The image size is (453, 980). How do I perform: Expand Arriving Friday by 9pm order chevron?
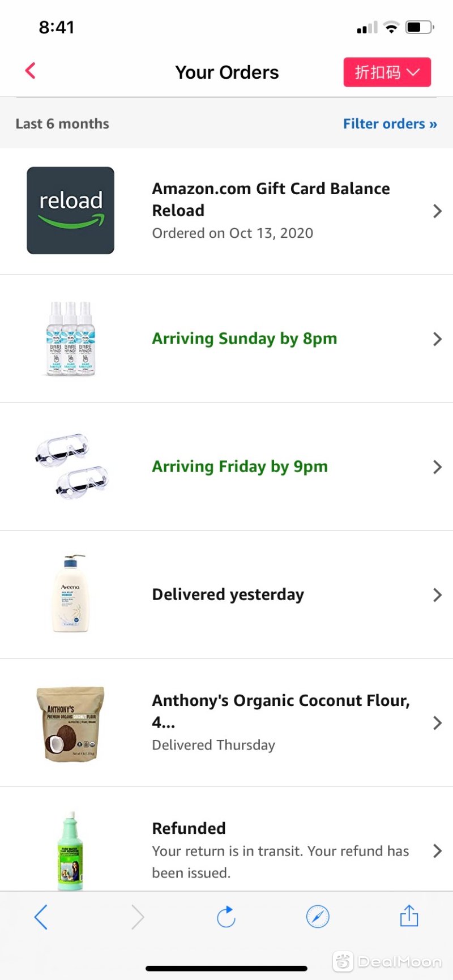coord(437,467)
